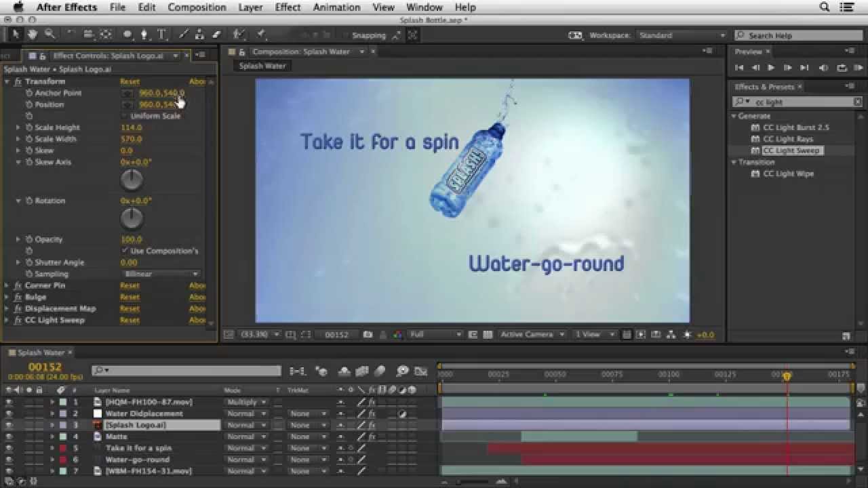Select the Puppet Pin tool

coord(261,35)
